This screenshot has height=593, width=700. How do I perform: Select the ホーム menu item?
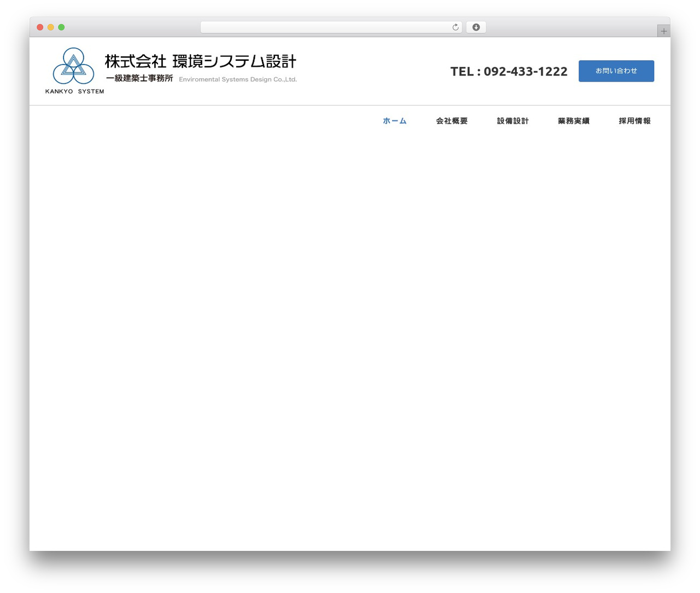click(395, 121)
